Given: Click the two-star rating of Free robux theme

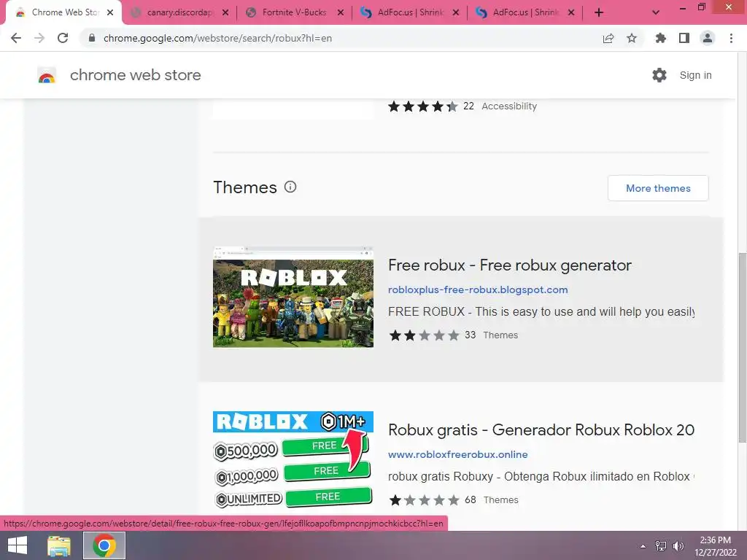Looking at the screenshot, I should tap(424, 335).
